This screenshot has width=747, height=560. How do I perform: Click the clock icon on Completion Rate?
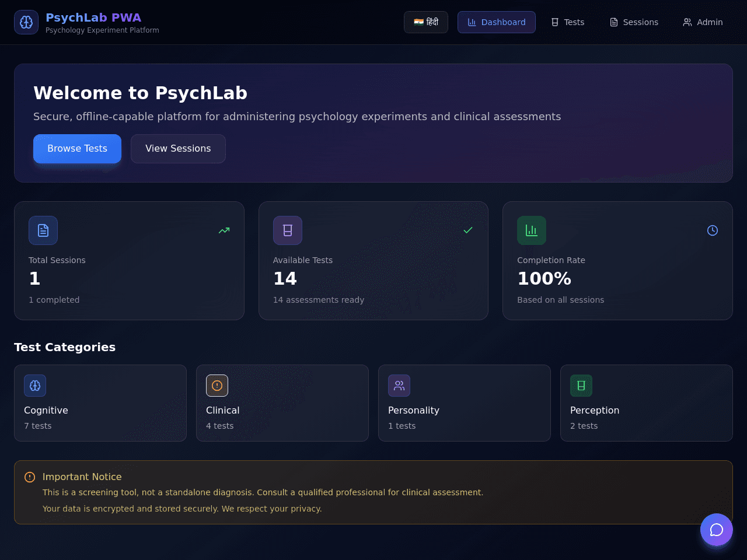713,230
